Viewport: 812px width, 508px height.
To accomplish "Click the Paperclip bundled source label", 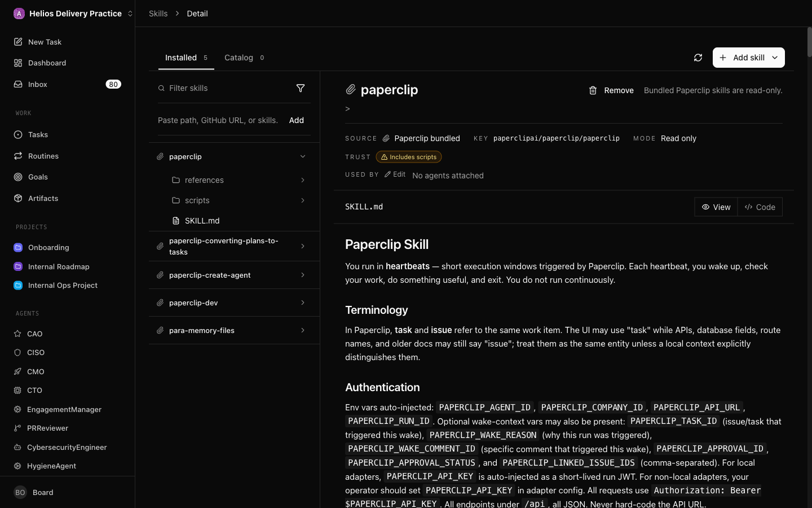I will coord(427,138).
